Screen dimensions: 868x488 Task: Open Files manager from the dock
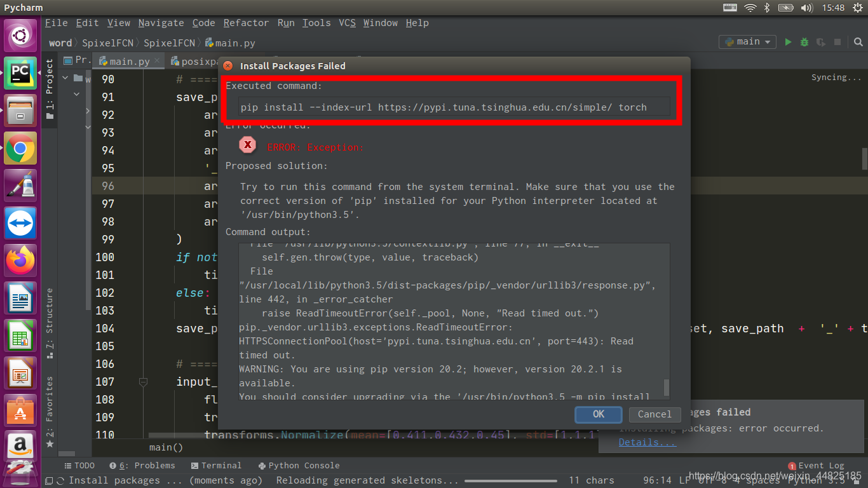coord(20,111)
